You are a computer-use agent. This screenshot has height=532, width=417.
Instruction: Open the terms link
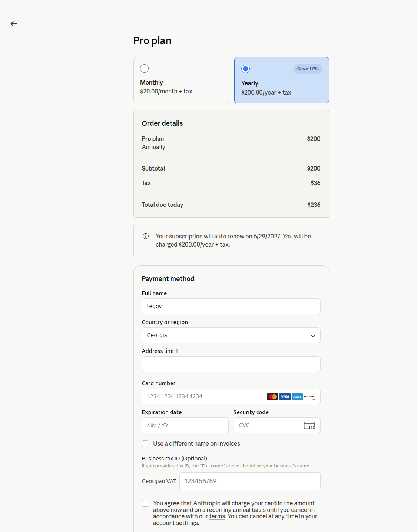(x=217, y=516)
